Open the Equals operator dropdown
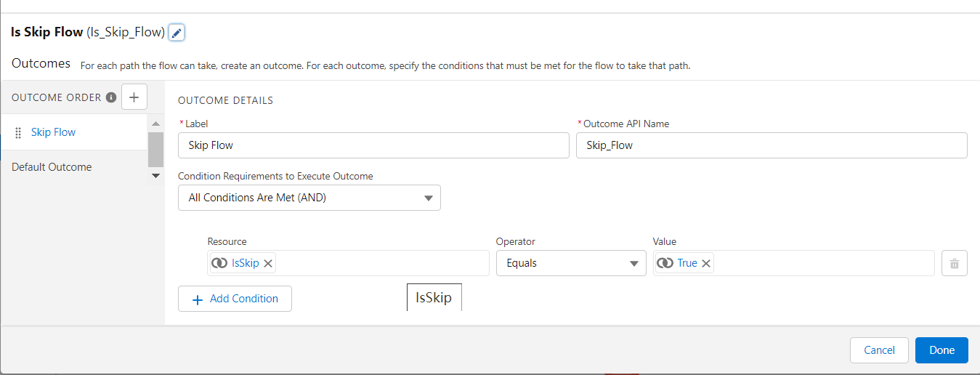The height and width of the screenshot is (375, 980). (x=570, y=263)
